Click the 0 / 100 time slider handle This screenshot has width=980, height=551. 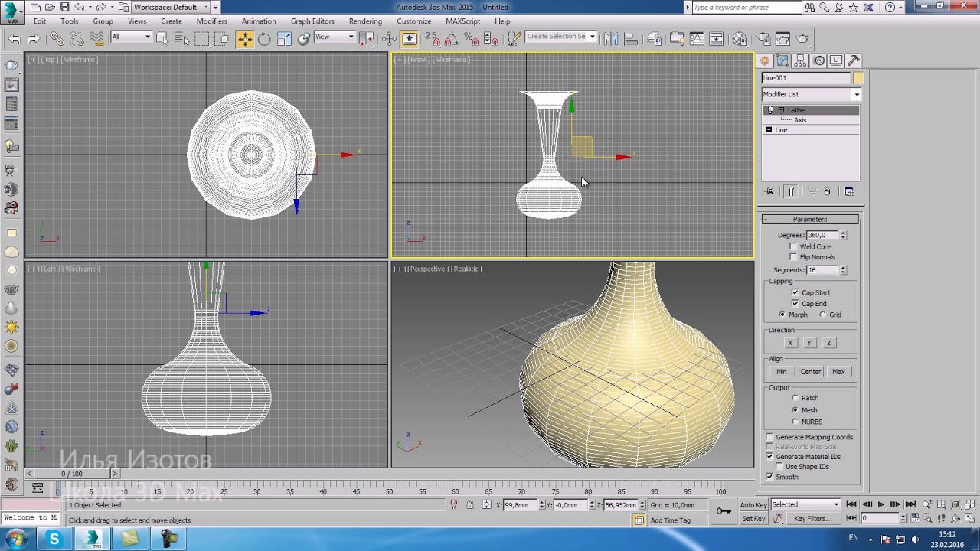pos(71,474)
